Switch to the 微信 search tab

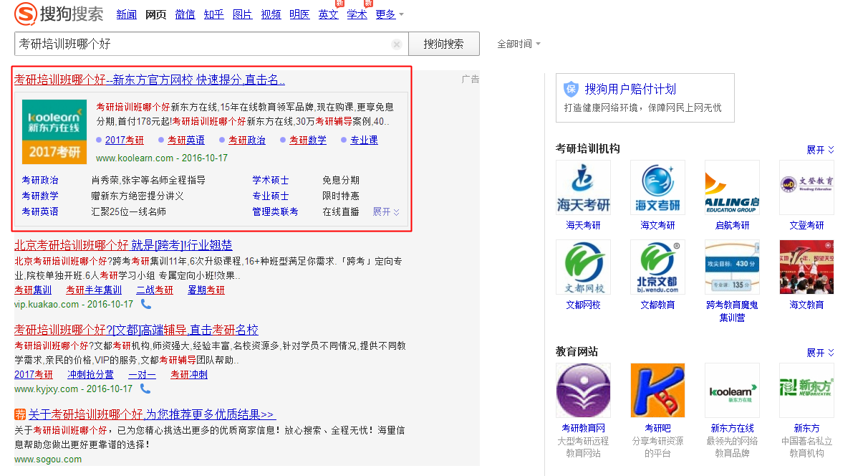tap(185, 14)
